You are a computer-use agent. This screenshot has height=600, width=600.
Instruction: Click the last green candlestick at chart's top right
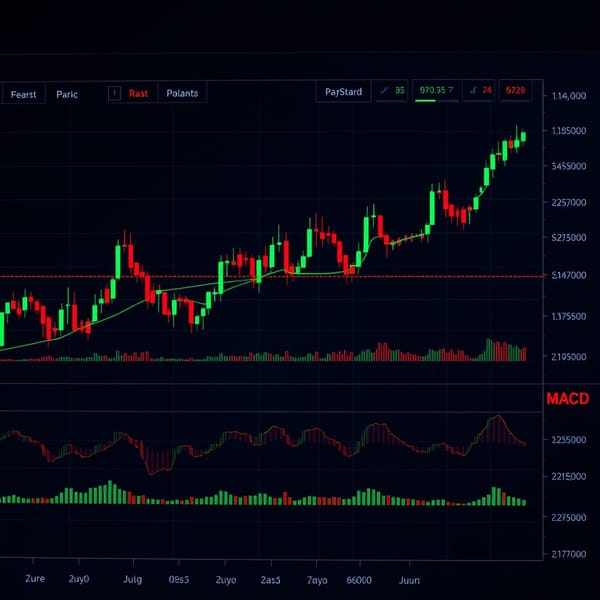click(523, 137)
